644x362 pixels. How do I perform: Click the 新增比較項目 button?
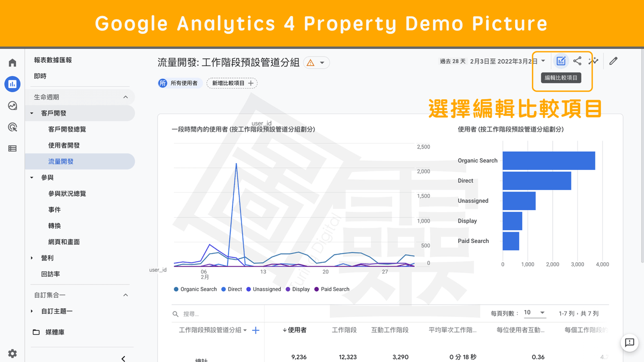[232, 83]
